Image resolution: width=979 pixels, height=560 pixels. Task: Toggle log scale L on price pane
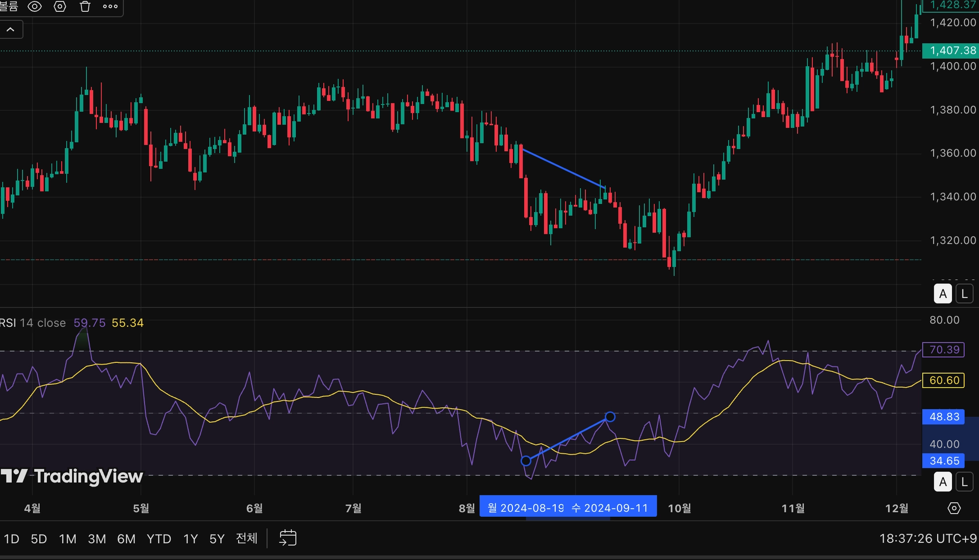point(964,294)
